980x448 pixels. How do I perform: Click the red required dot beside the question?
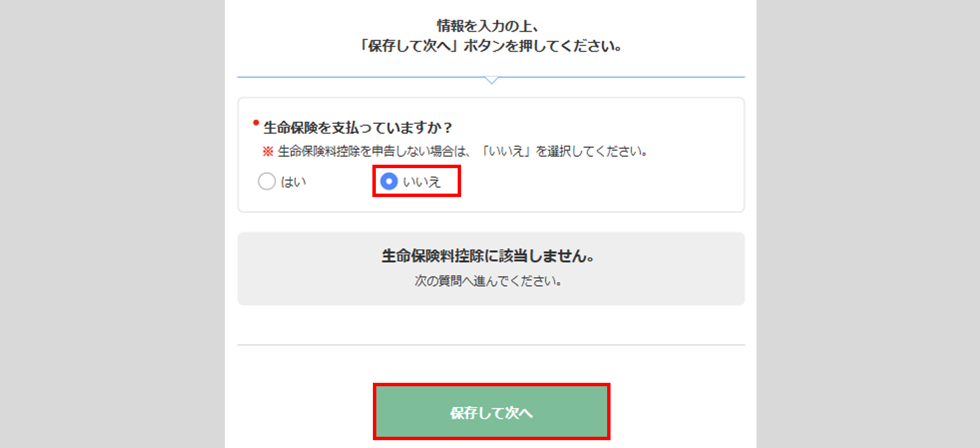[256, 123]
